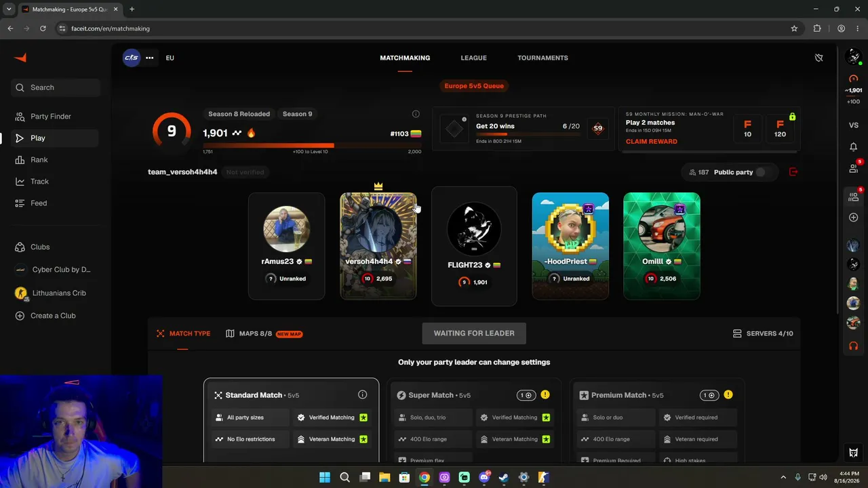The image size is (868, 488).
Task: Open rAmus23 player card
Action: point(286,246)
